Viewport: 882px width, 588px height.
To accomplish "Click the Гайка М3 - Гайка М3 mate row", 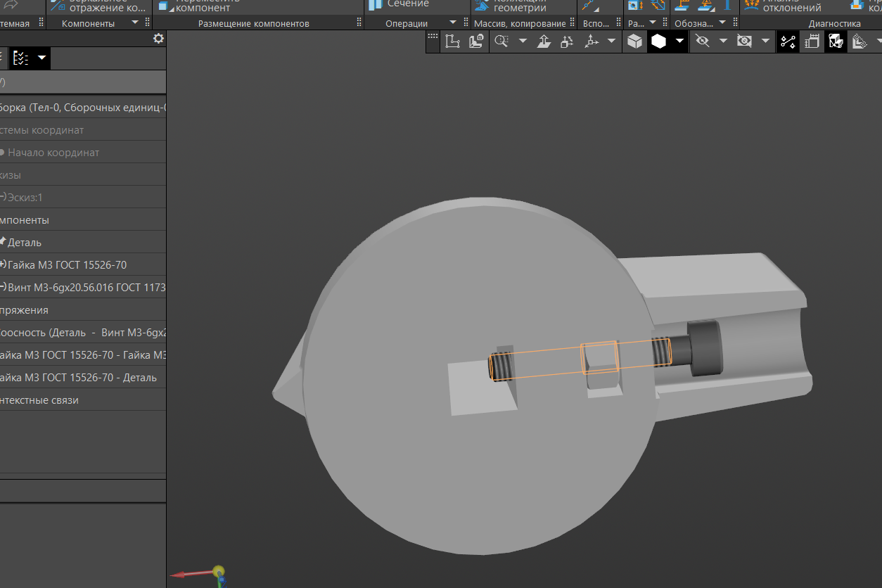I will click(x=83, y=355).
